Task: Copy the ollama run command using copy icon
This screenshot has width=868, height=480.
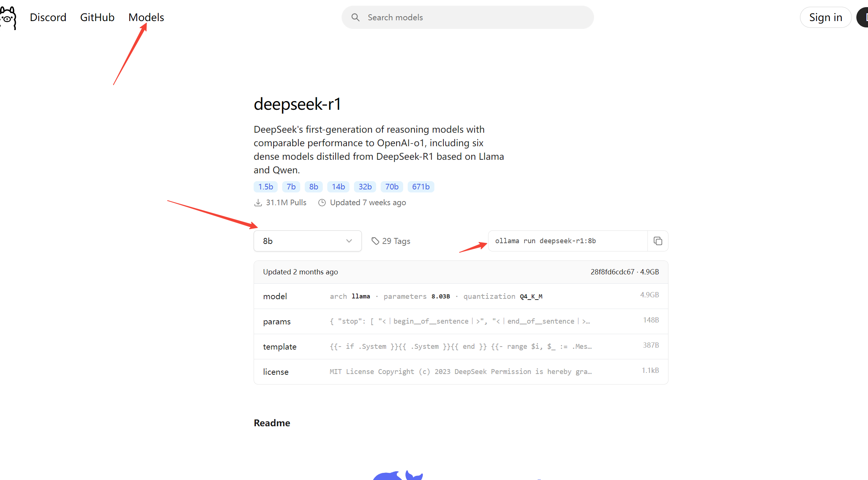Action: click(658, 241)
